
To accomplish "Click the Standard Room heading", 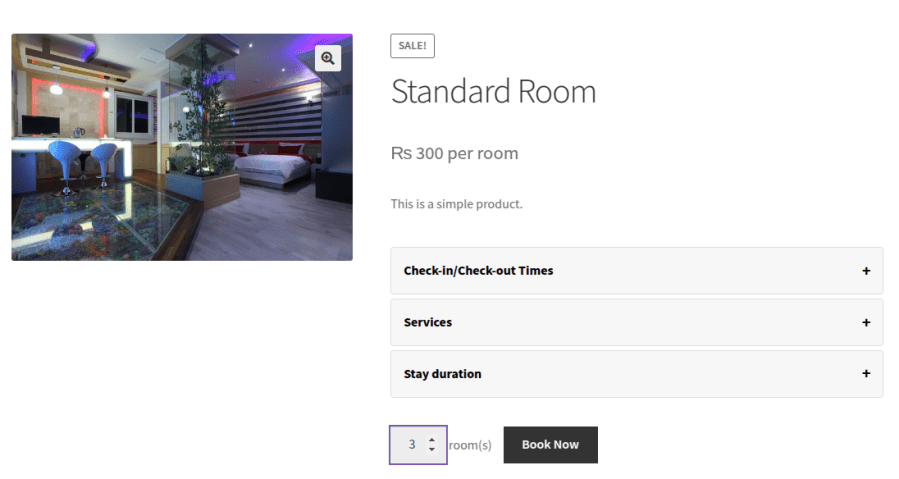I will tap(493, 92).
